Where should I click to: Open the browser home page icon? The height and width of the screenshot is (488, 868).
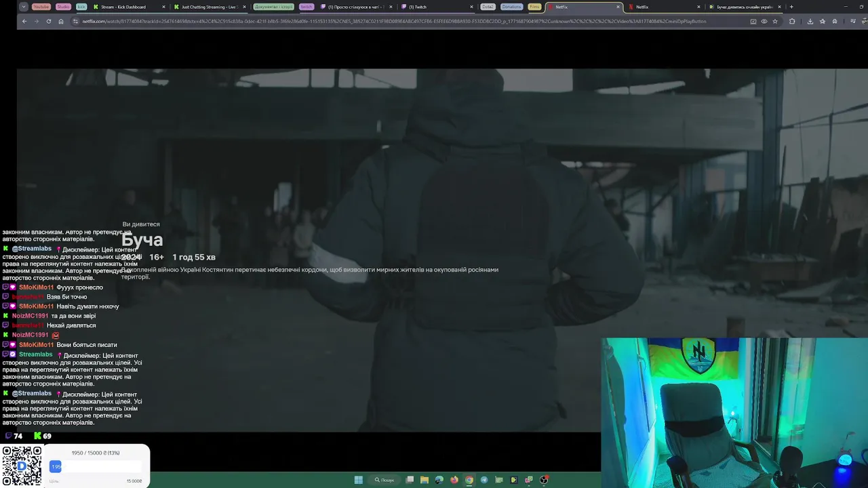click(61, 21)
